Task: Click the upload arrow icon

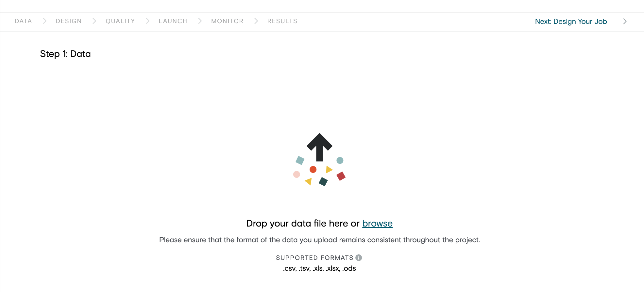Action: [319, 147]
